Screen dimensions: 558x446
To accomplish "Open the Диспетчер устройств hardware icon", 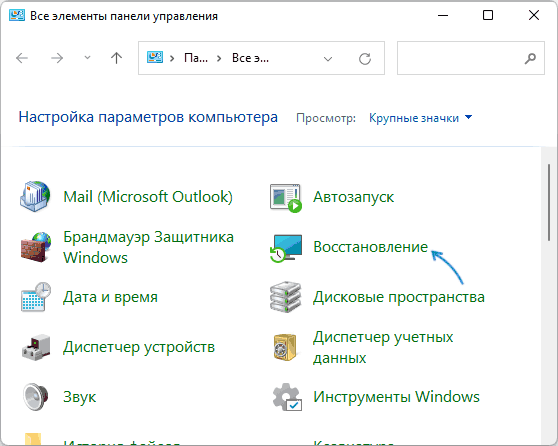I will coord(36,347).
